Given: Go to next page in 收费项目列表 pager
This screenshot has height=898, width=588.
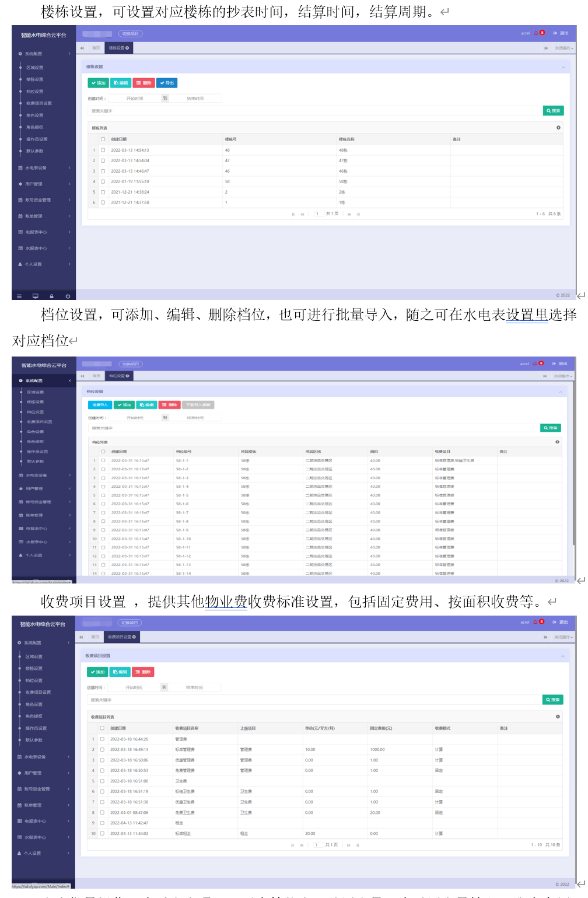Looking at the screenshot, I should click(349, 845).
